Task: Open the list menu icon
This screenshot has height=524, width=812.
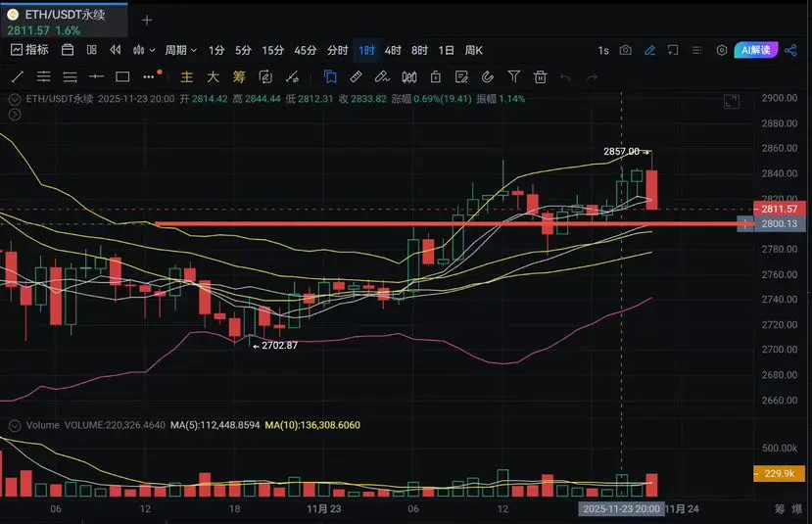Action: click(697, 50)
